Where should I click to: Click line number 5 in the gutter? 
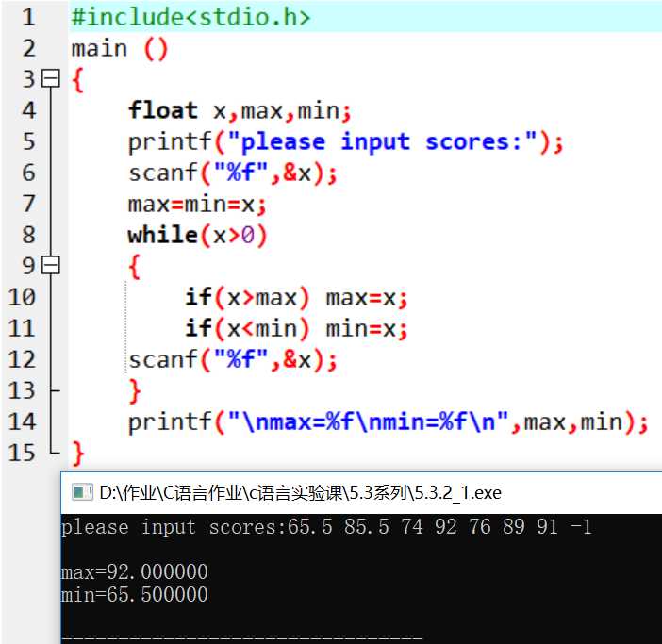[28, 141]
